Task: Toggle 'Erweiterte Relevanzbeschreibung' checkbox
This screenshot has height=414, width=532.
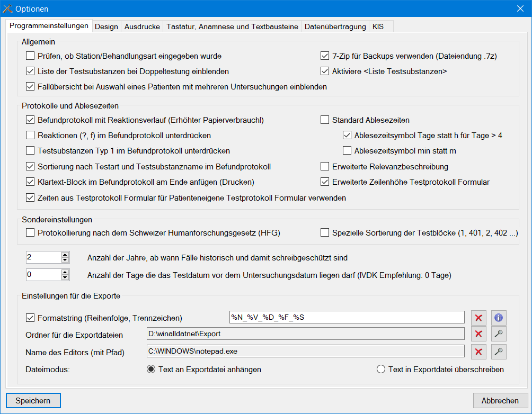Action: coord(325,167)
